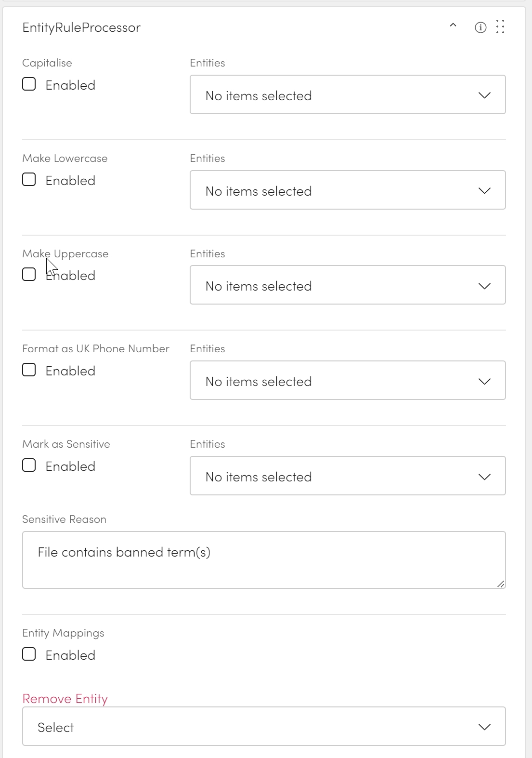Image resolution: width=532 pixels, height=758 pixels.
Task: Enable the Make Lowercase checkbox
Action: click(29, 180)
